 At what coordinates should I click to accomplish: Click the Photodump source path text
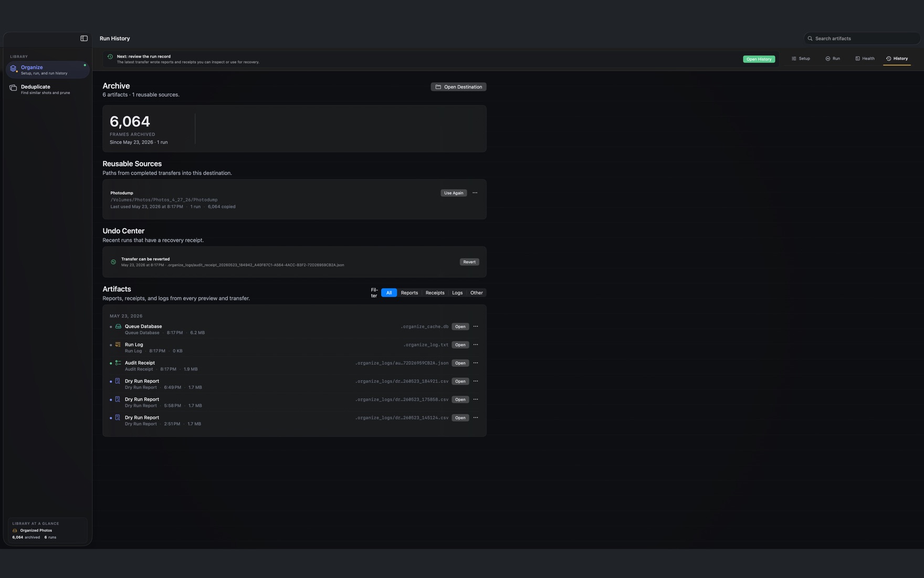coord(164,200)
